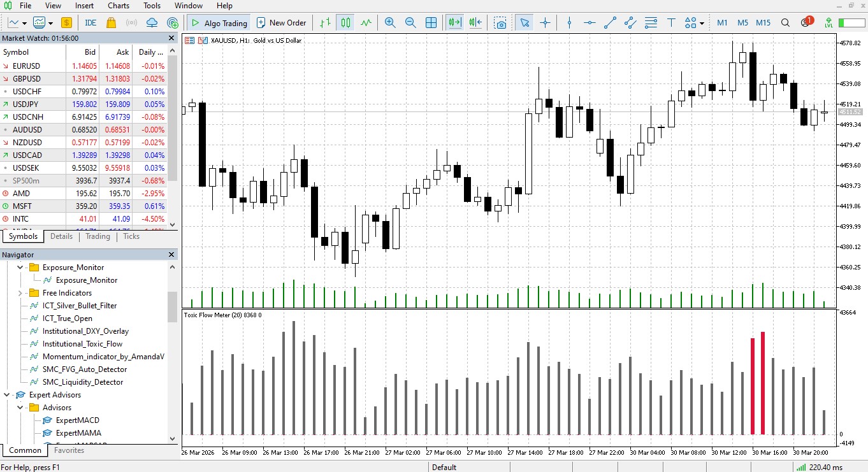
Task: Tile chart windows with the grid icon
Action: click(431, 22)
